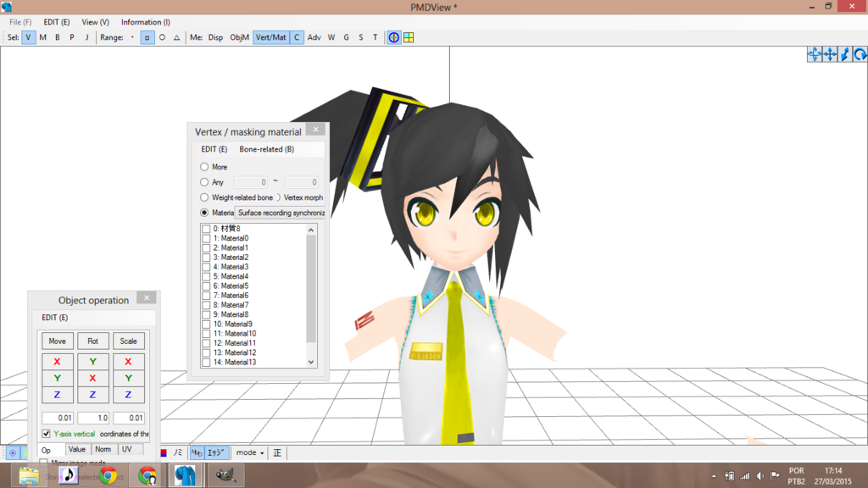Open Bone-related (B) menu in masking window
Image resolution: width=868 pixels, height=488 pixels.
pyautogui.click(x=266, y=149)
